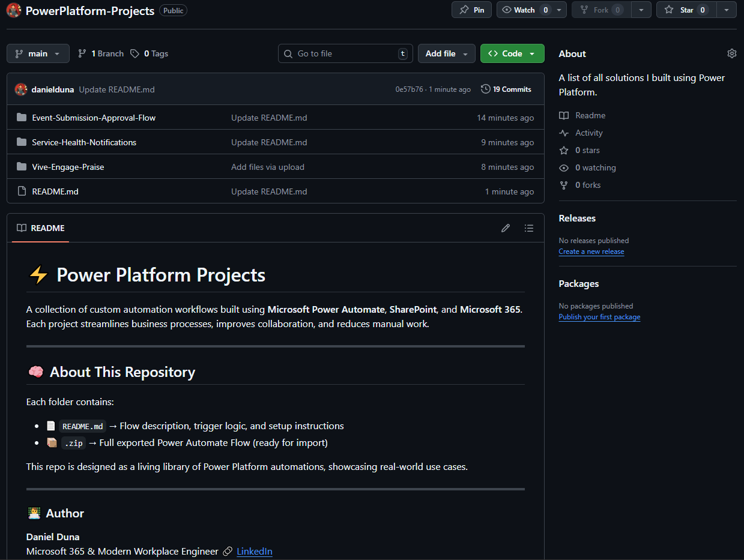Viewport: 744px width, 560px height.
Task: Open commit history via the clock icon
Action: 485,89
